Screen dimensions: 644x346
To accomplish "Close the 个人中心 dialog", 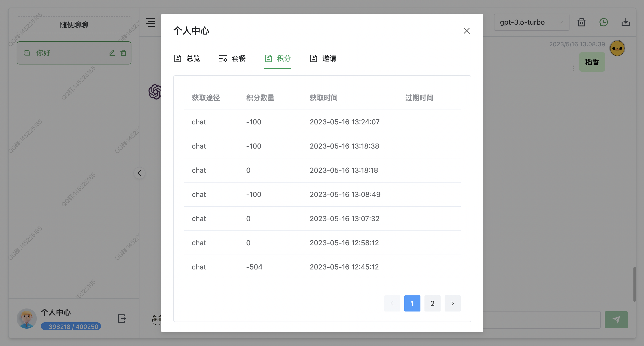I will pos(467,31).
